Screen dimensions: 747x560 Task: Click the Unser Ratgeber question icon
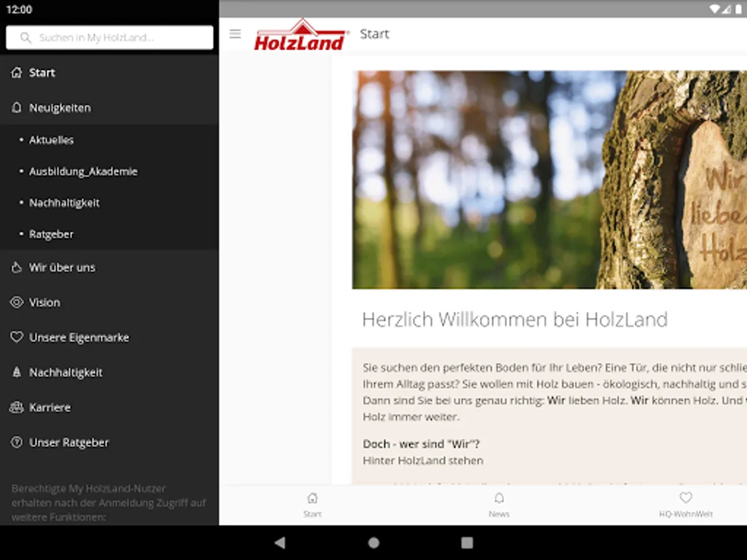coord(17,442)
